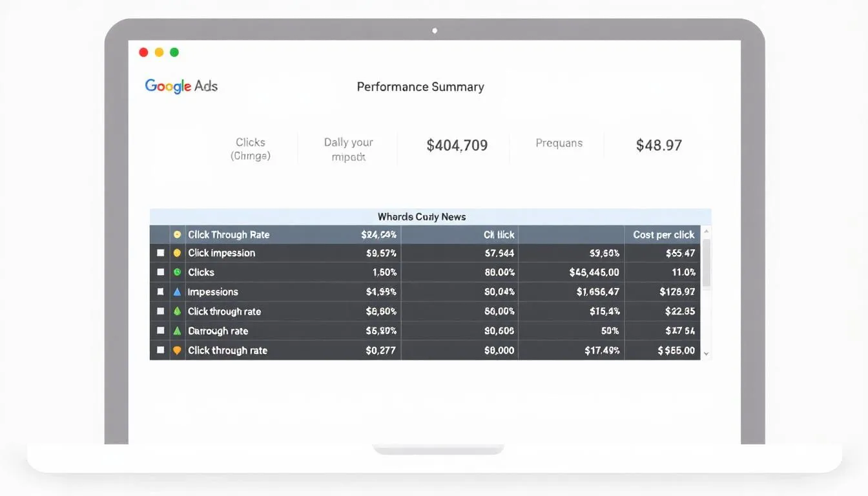Select Click through rate label in $0,277 row
This screenshot has height=496, width=868.
tap(227, 350)
